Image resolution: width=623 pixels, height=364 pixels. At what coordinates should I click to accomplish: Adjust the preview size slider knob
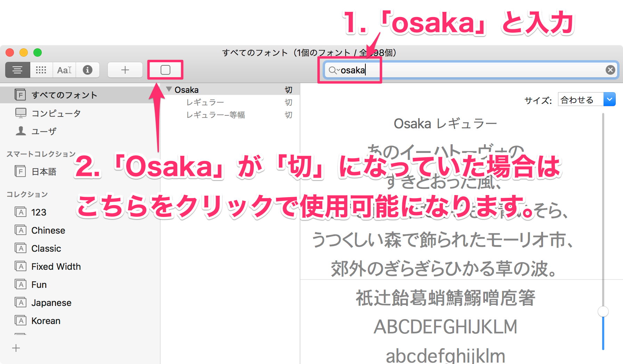coord(603,311)
